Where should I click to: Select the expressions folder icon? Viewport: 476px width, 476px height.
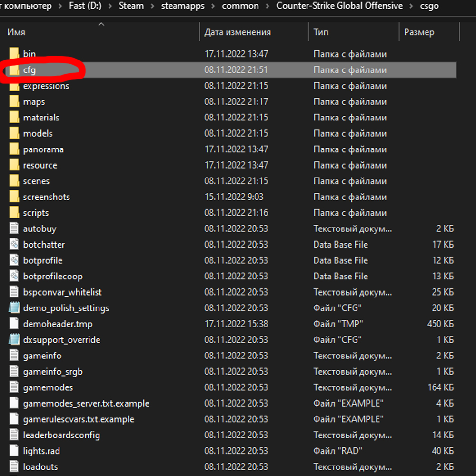click(x=14, y=88)
